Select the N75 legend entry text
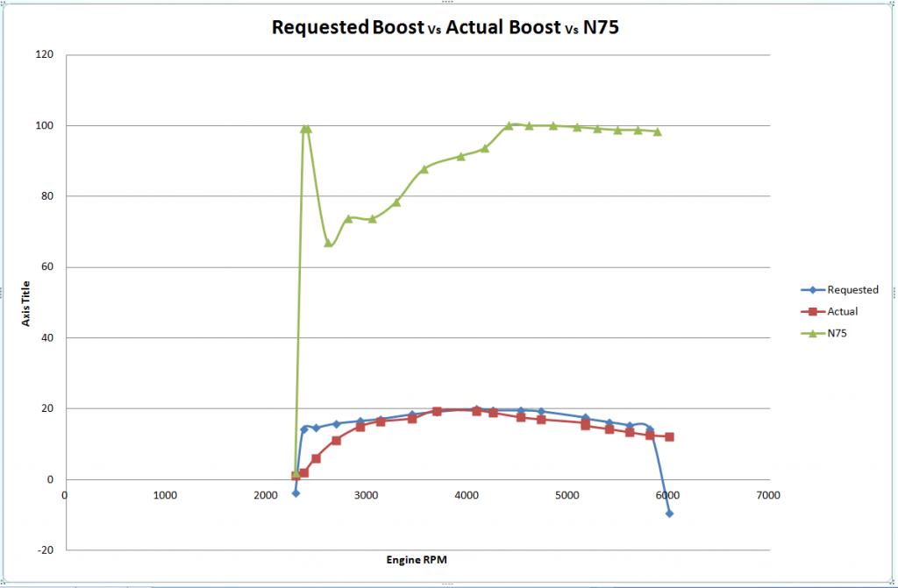 (837, 332)
